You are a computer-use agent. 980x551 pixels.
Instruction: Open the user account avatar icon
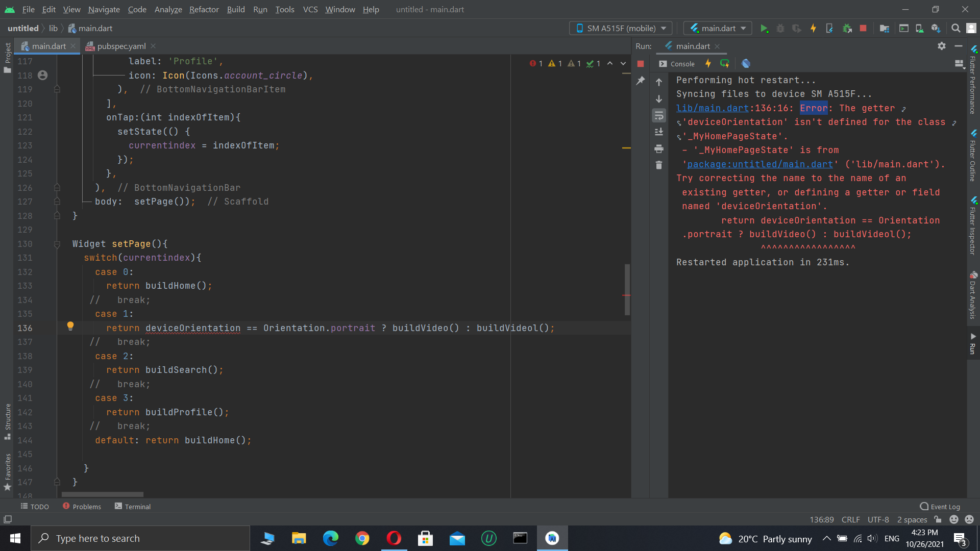coord(971,29)
